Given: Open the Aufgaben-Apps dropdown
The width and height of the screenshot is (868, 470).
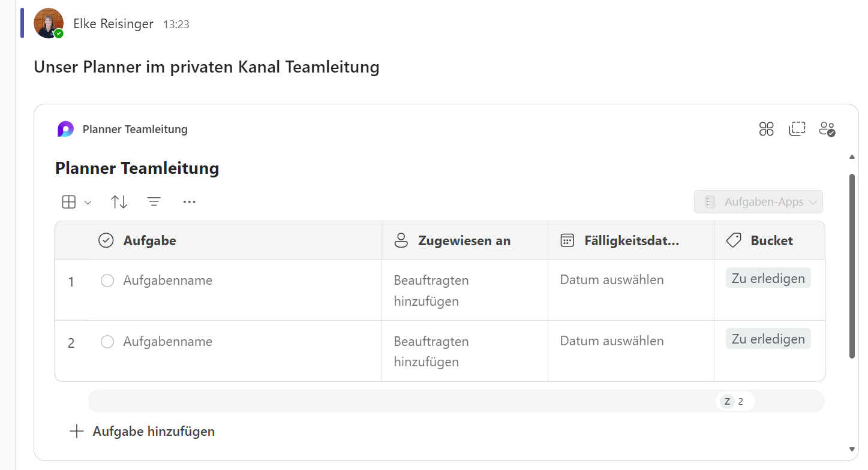Looking at the screenshot, I should 758,202.
